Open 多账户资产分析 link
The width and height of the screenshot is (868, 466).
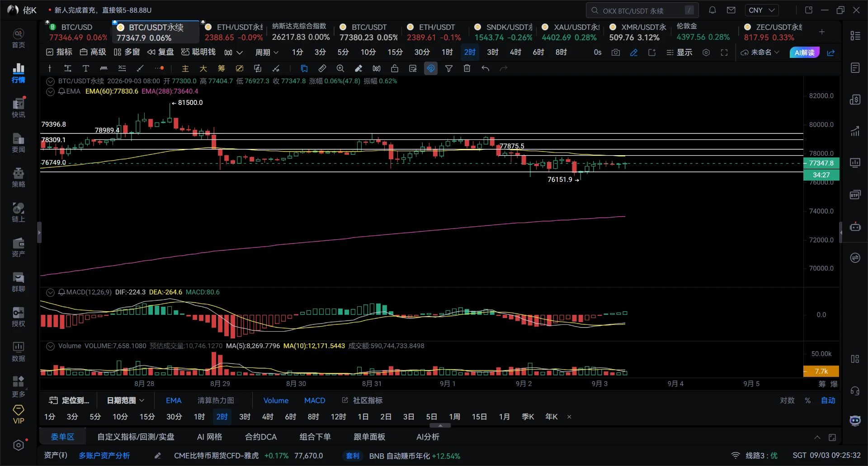click(x=104, y=456)
